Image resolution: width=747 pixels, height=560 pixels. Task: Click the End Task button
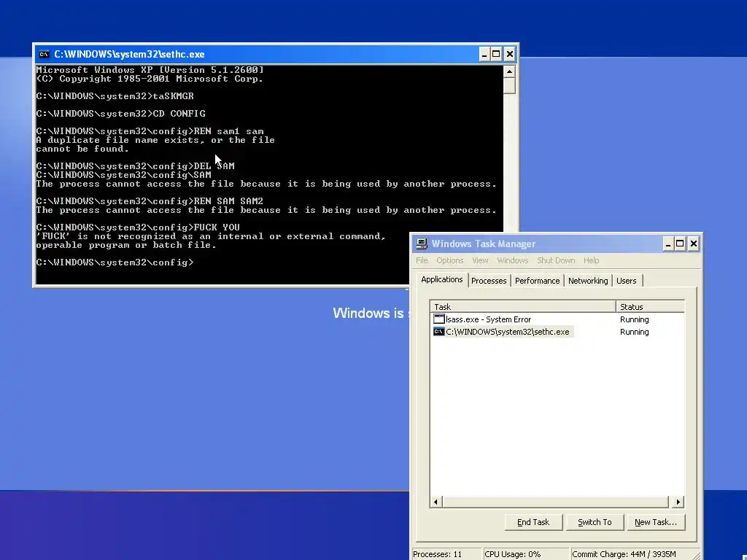pyautogui.click(x=533, y=522)
